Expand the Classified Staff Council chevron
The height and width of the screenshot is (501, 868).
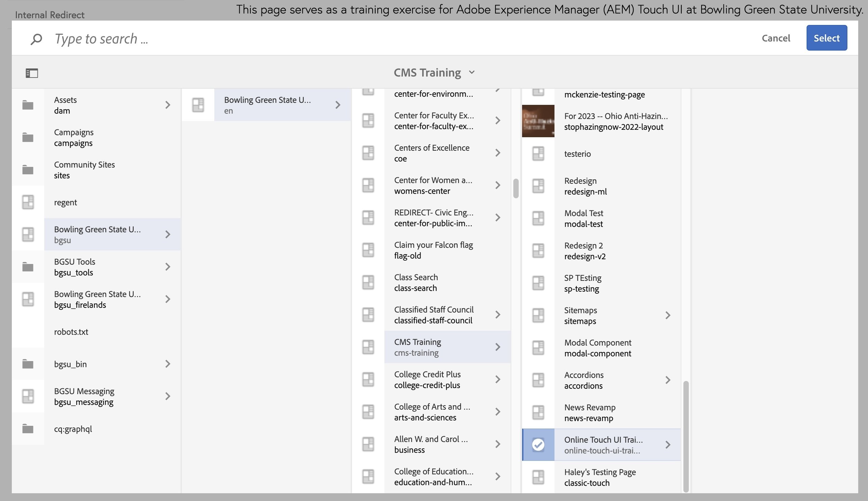pyautogui.click(x=498, y=315)
